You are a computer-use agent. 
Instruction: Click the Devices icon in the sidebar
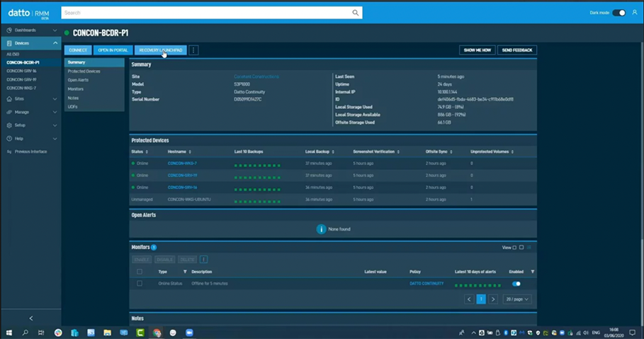click(x=9, y=43)
